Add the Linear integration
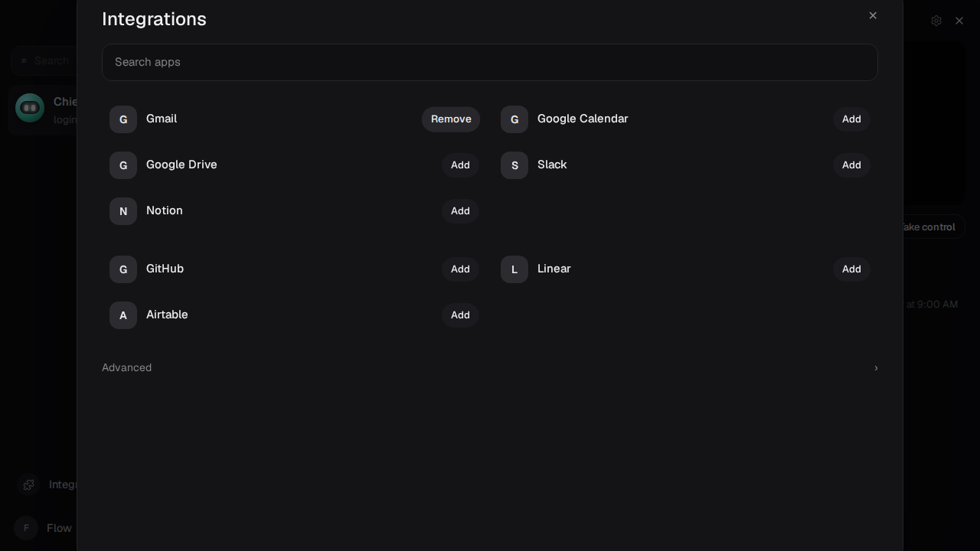 tap(851, 269)
